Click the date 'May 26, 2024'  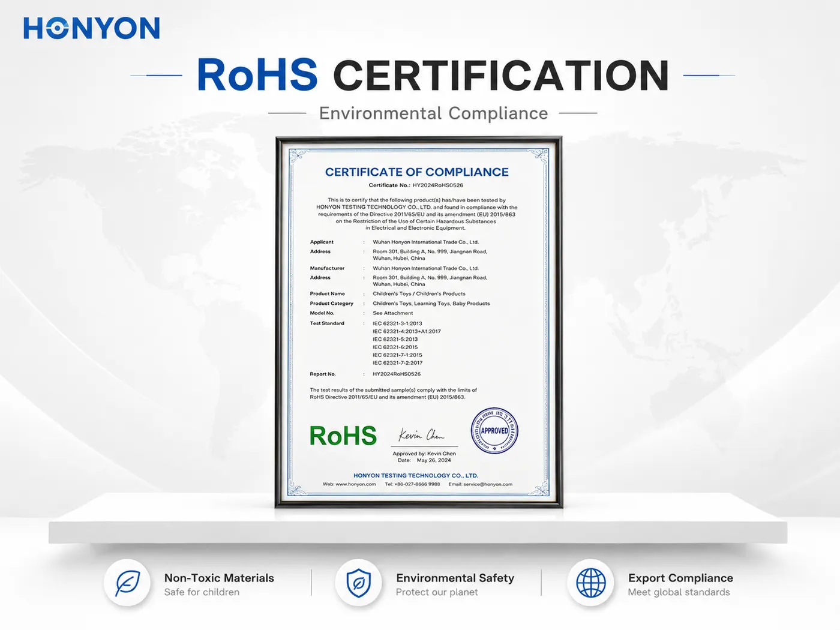434,460
